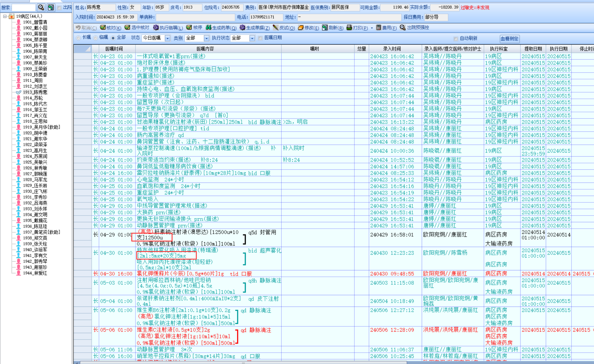Click 打印(P) printer icon
Image resolution: width=594 pixels, height=364 pixels.
point(349,27)
